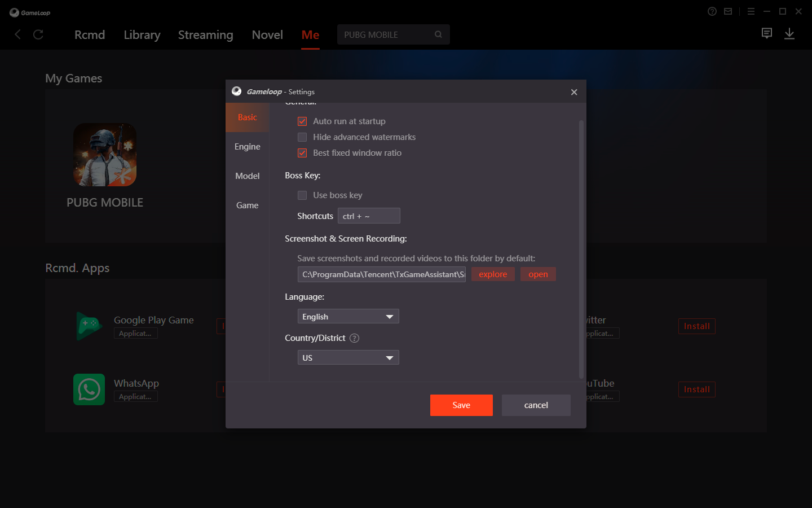Open the Rcmd navigation tab
The width and height of the screenshot is (812, 508).
coord(90,35)
